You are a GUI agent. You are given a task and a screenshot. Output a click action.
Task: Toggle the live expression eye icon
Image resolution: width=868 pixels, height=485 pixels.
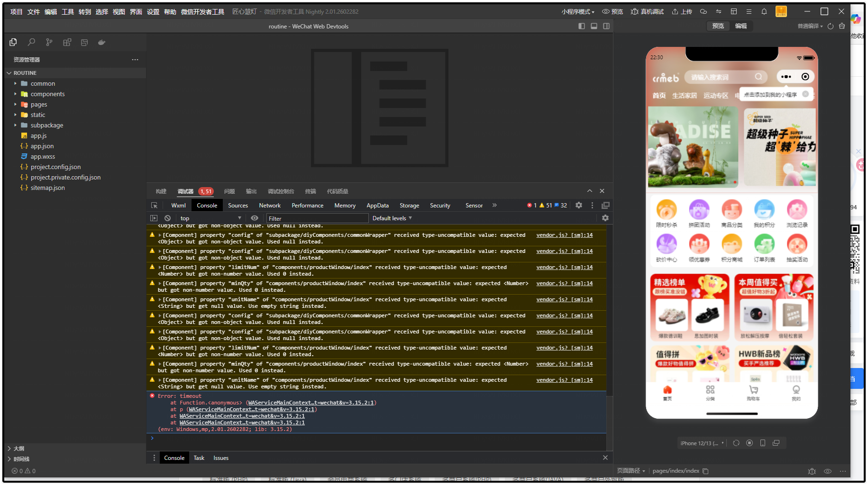(255, 218)
